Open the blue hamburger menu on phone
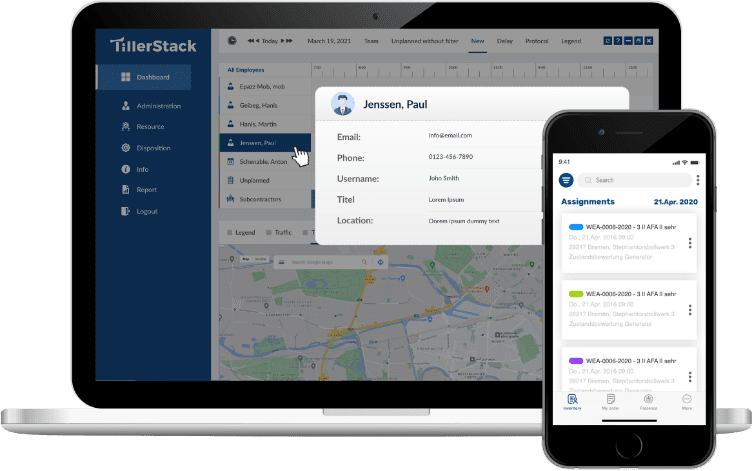752x471 pixels. pyautogui.click(x=566, y=180)
